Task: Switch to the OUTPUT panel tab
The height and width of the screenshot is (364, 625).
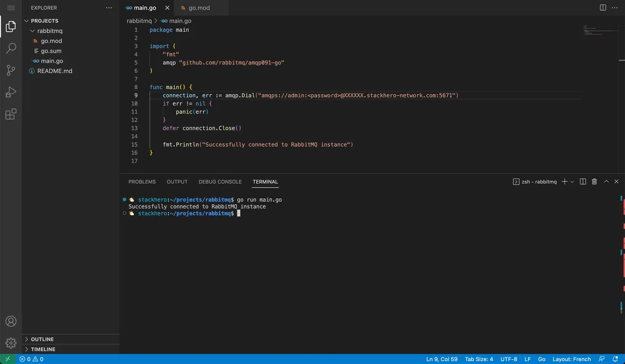Action: click(x=177, y=182)
